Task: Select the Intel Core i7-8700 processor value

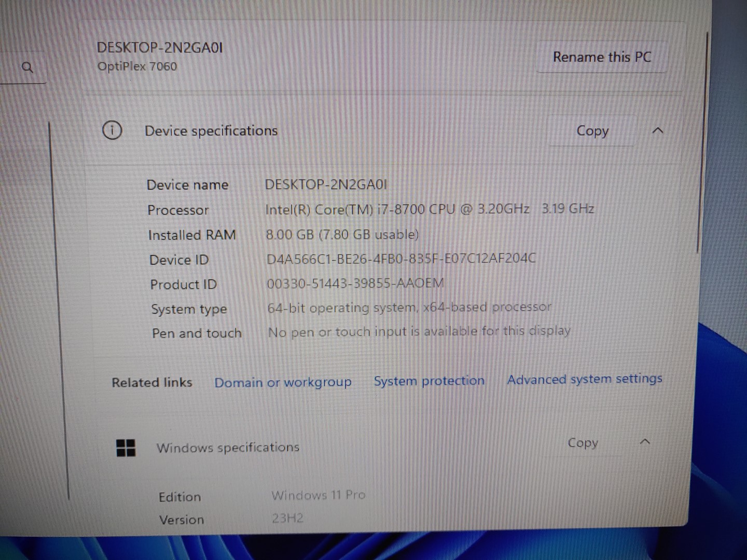Action: (x=430, y=209)
